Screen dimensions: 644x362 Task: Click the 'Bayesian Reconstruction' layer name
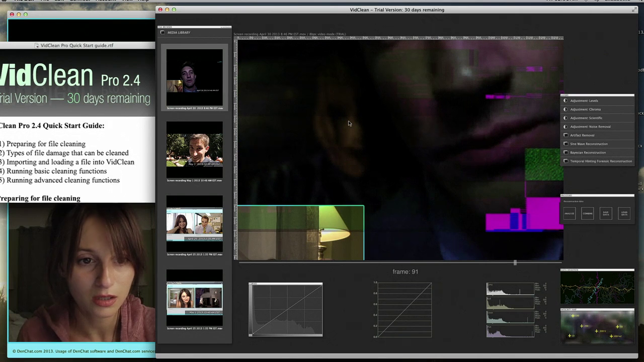coord(588,152)
